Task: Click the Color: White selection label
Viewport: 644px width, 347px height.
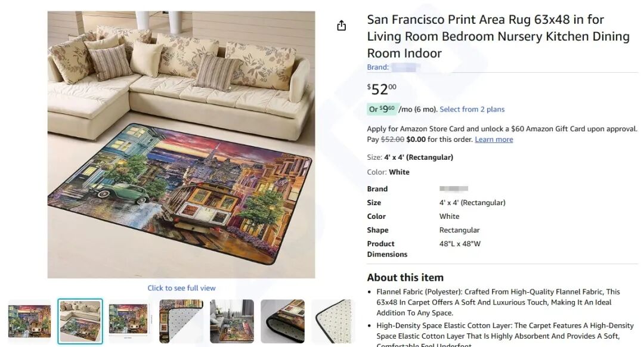Action: [388, 172]
